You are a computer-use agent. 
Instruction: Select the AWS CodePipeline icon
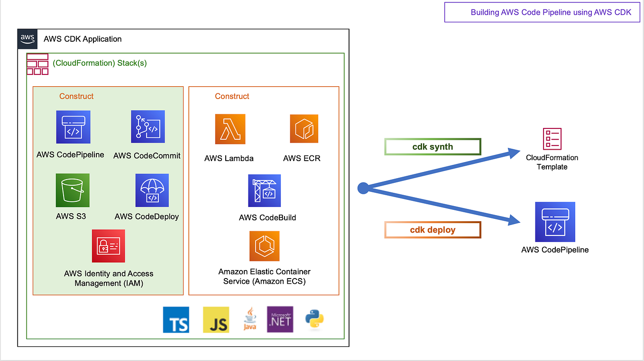(x=73, y=127)
